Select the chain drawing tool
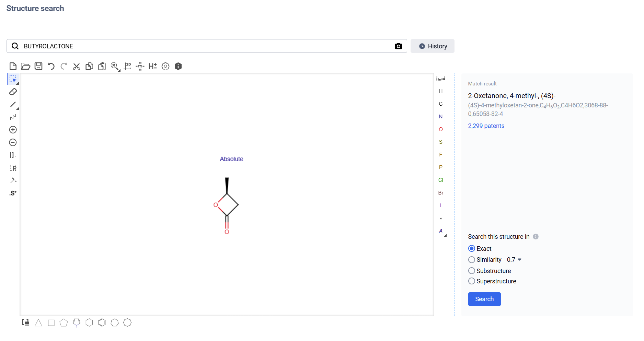The width and height of the screenshot is (644, 341). coord(13,117)
